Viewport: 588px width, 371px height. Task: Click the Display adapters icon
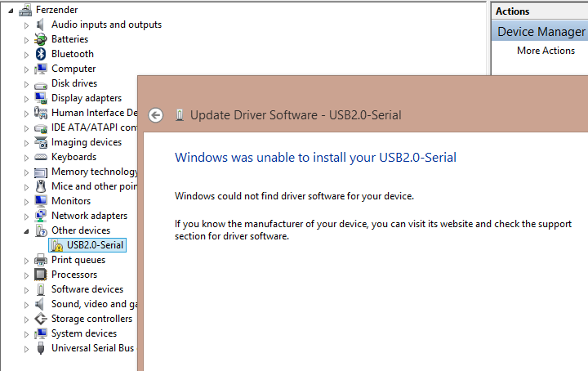(41, 98)
